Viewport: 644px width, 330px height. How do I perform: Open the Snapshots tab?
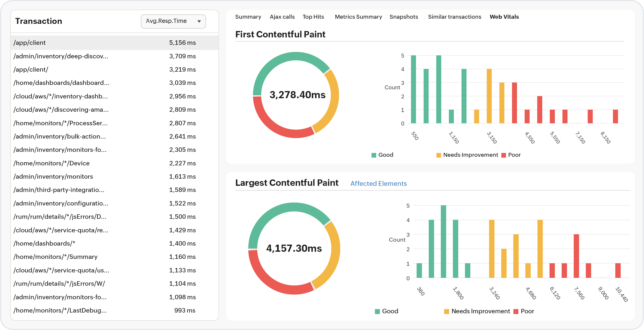(x=404, y=17)
